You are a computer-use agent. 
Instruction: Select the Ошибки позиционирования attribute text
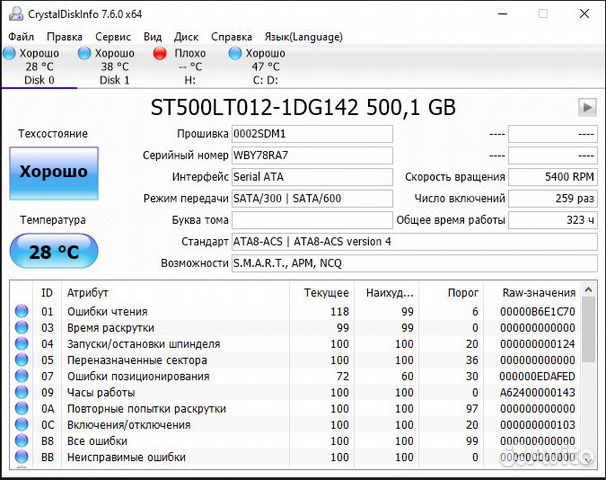[x=138, y=376]
